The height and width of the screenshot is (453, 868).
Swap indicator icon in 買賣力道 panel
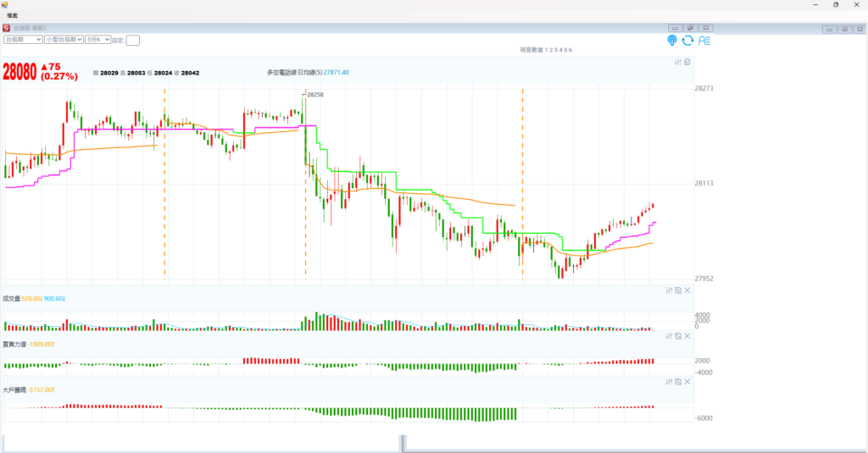(678, 336)
